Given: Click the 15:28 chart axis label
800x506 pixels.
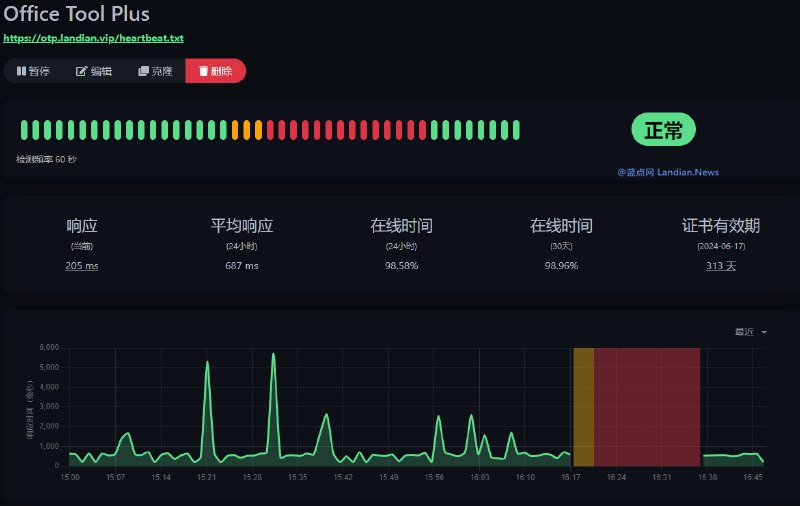Looking at the screenshot, I should pos(252,477).
